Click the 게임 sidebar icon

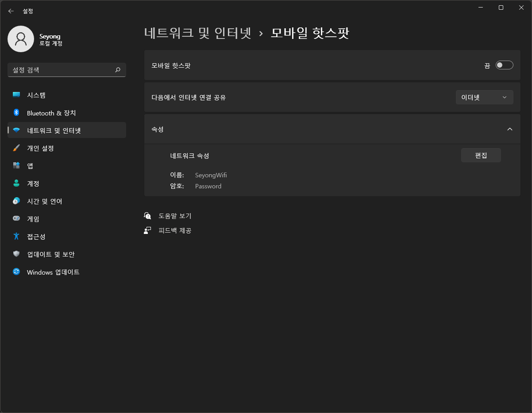click(x=16, y=218)
